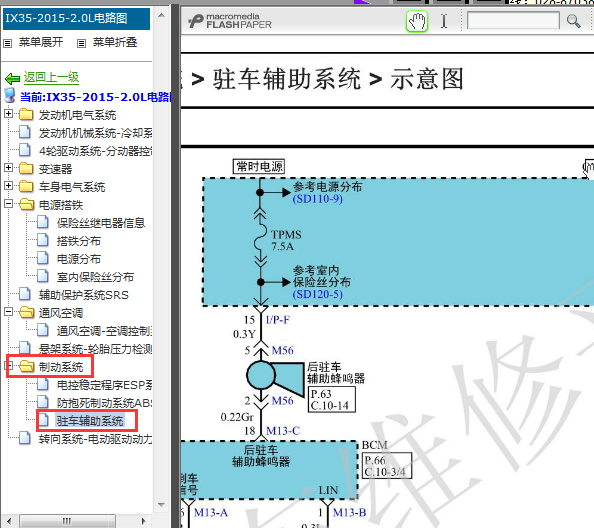This screenshot has height=528, width=594.
Task: Click the 电源搭铁 open folder icon
Action: [26, 205]
